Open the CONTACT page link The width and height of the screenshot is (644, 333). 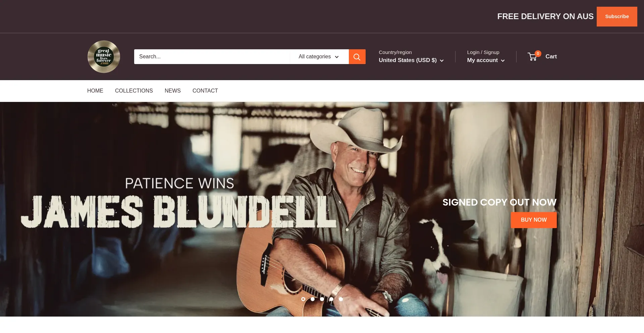(205, 91)
